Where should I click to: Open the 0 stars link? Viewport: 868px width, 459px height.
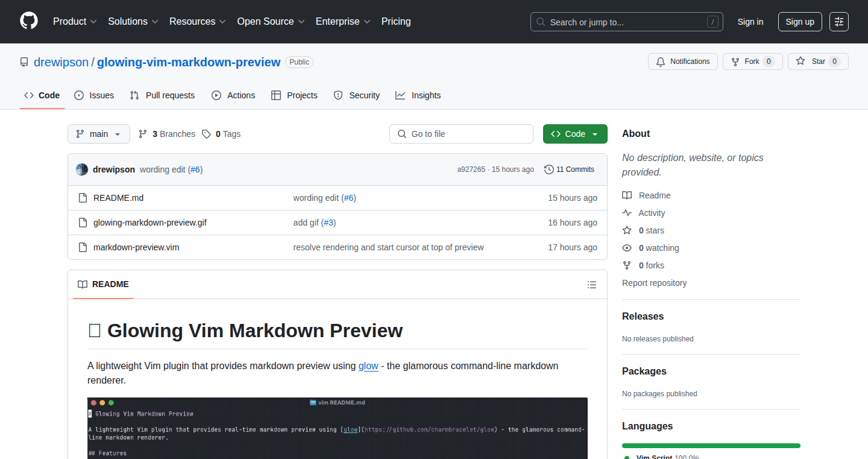tap(643, 230)
